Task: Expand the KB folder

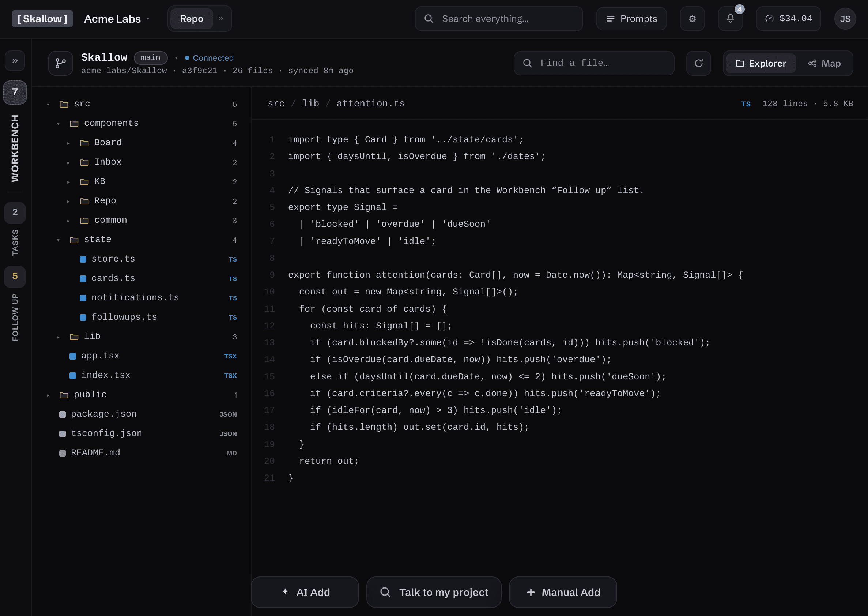Action: [69, 182]
